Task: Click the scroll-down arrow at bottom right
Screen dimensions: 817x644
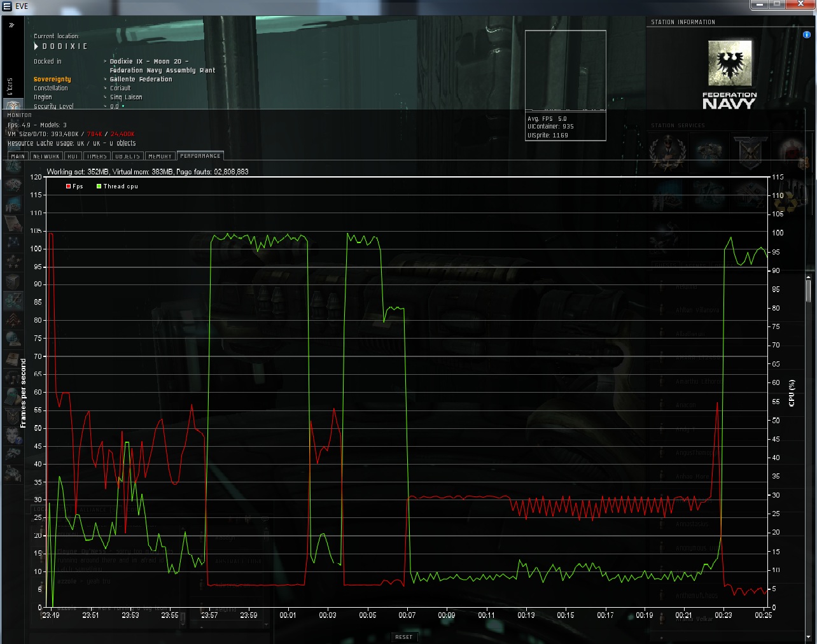Action: pos(809,636)
